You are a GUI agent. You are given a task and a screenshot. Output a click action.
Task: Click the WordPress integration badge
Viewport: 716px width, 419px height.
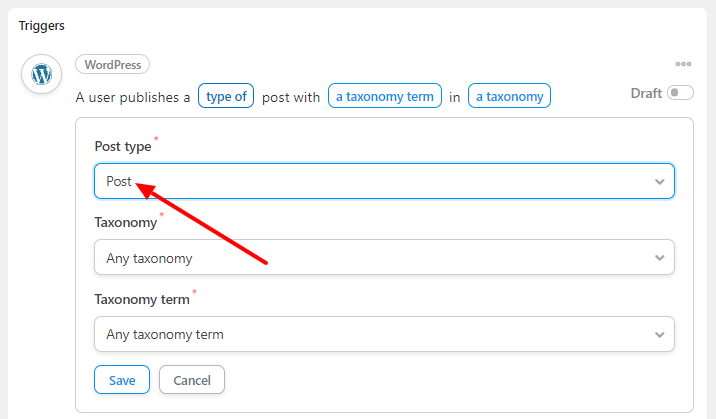112,64
